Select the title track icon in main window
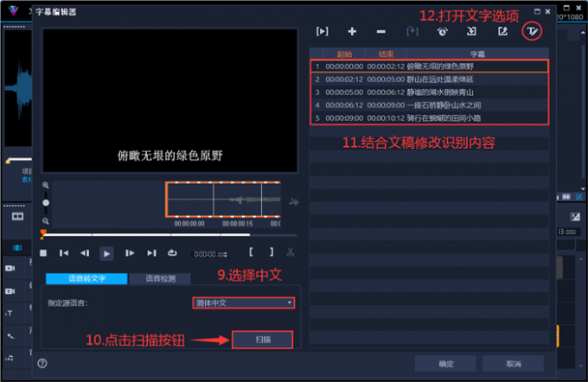This screenshot has width=588, height=382. (10, 313)
